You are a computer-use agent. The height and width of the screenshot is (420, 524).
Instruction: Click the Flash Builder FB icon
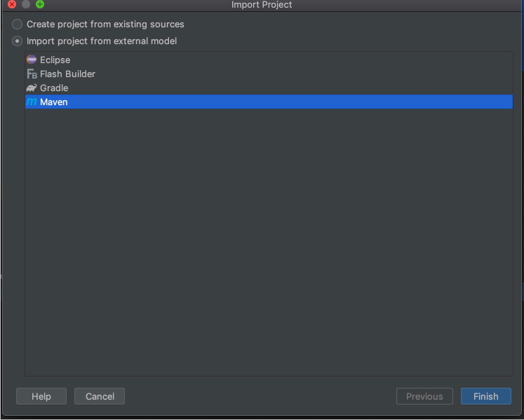pos(32,74)
